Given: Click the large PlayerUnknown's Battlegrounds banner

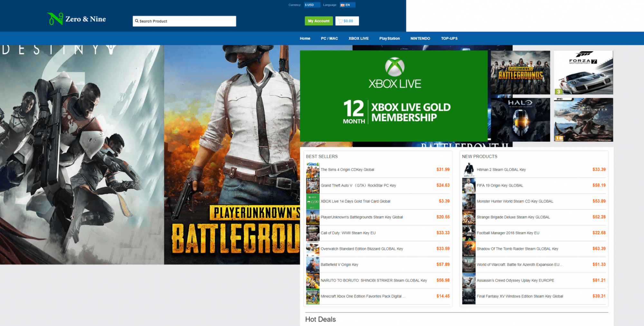Looking at the screenshot, I should [232, 155].
